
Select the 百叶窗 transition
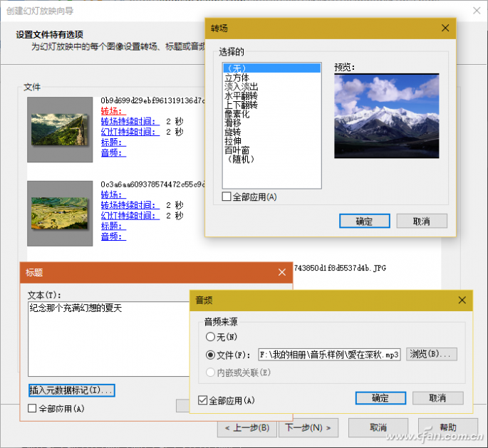[x=237, y=150]
